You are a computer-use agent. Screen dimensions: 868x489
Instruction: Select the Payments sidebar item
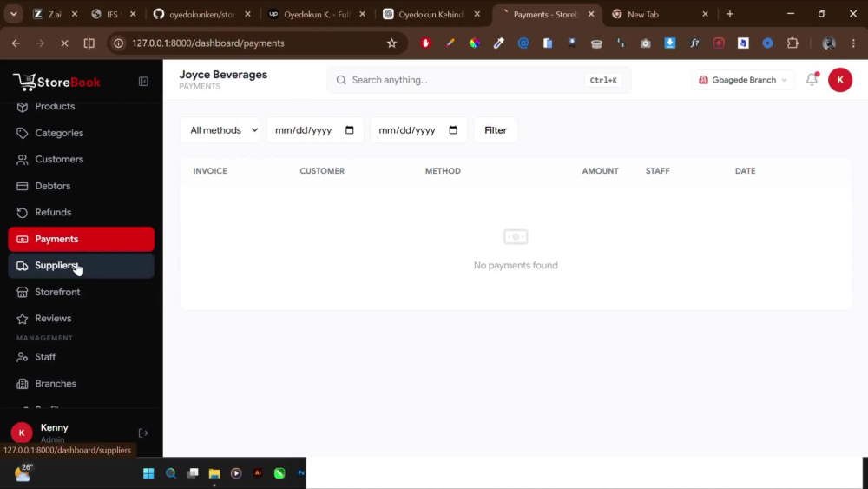click(82, 239)
